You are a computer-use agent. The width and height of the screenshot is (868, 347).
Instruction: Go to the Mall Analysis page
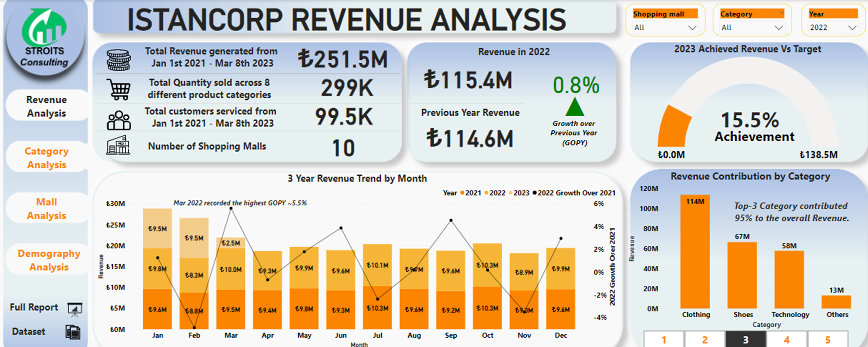tap(47, 209)
